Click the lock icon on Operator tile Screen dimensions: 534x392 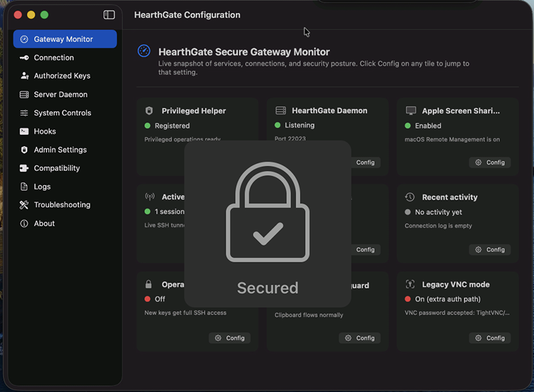[x=148, y=284]
